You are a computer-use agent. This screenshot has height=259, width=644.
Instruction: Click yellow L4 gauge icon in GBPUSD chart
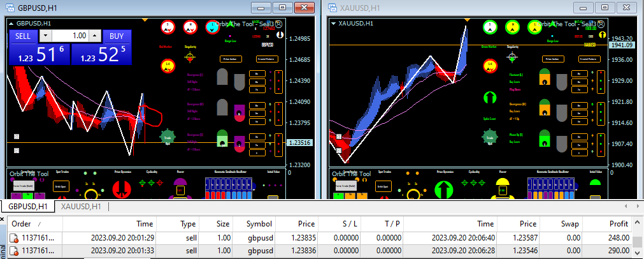tap(167, 66)
